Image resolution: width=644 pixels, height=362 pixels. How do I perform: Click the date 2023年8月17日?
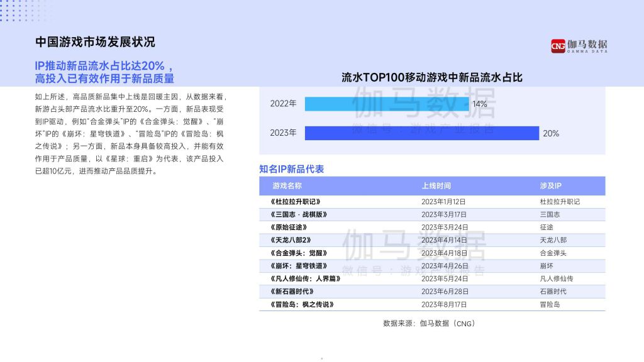coord(444,305)
